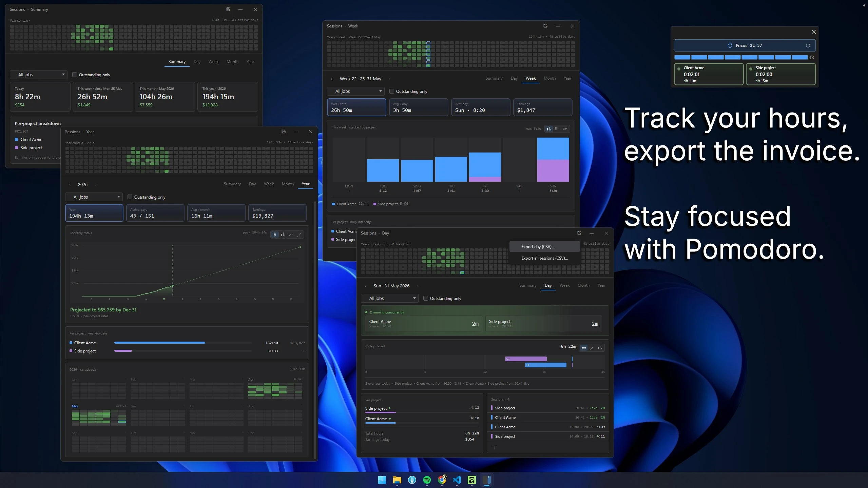
Task: Select laned timeline view in Day window
Action: [583, 348]
